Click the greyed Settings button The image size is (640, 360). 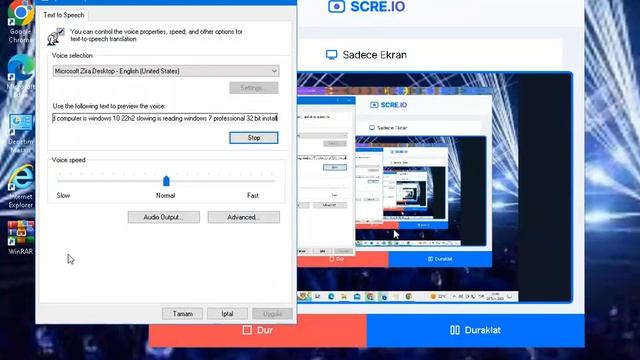253,88
